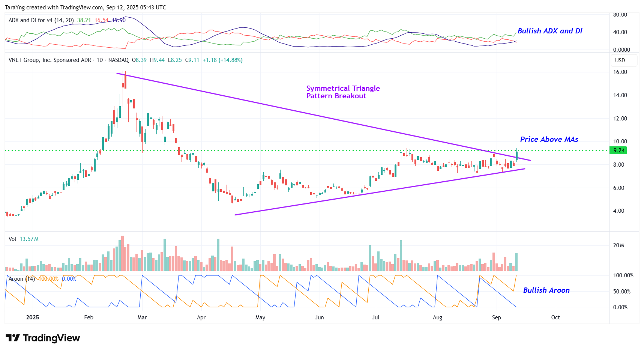Select the Bullish Aroon annotation

point(546,290)
